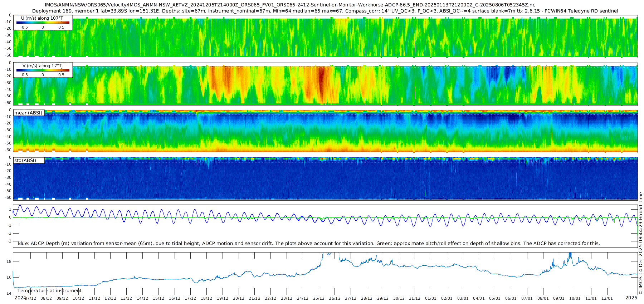Click the 2024 year label

pos(20,298)
